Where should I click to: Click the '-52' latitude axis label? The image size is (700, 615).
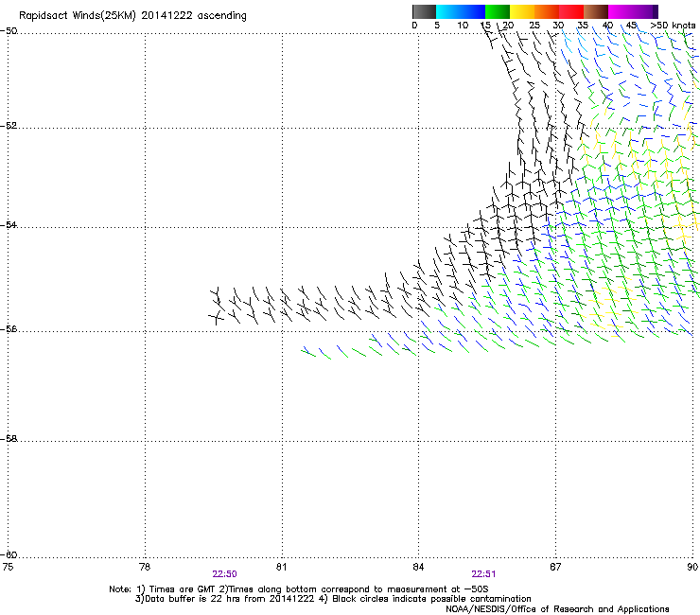tap(9, 126)
